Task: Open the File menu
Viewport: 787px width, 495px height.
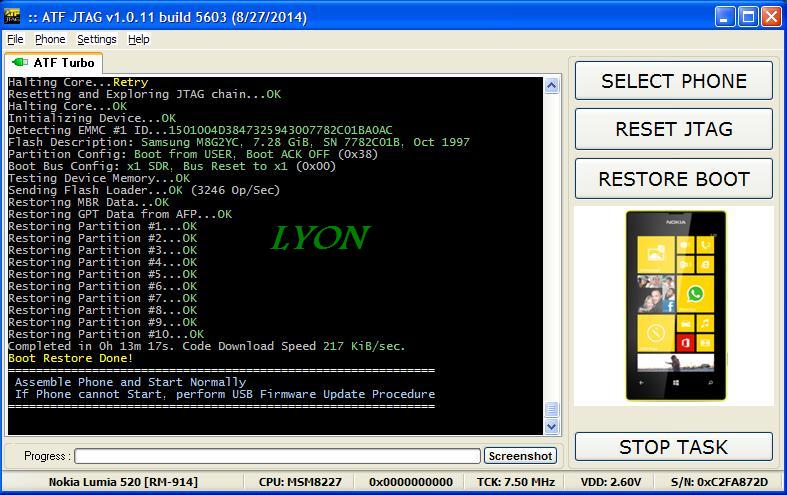Action: pyautogui.click(x=15, y=39)
